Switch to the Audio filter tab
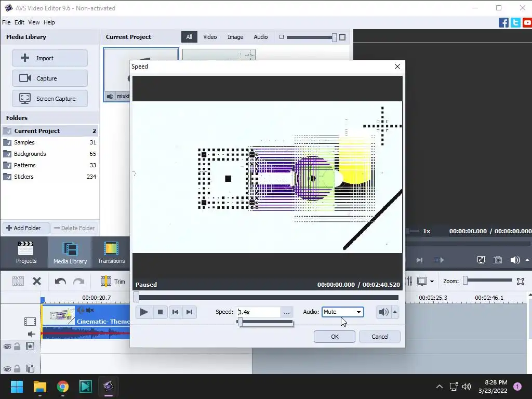The image size is (532, 399). (261, 37)
